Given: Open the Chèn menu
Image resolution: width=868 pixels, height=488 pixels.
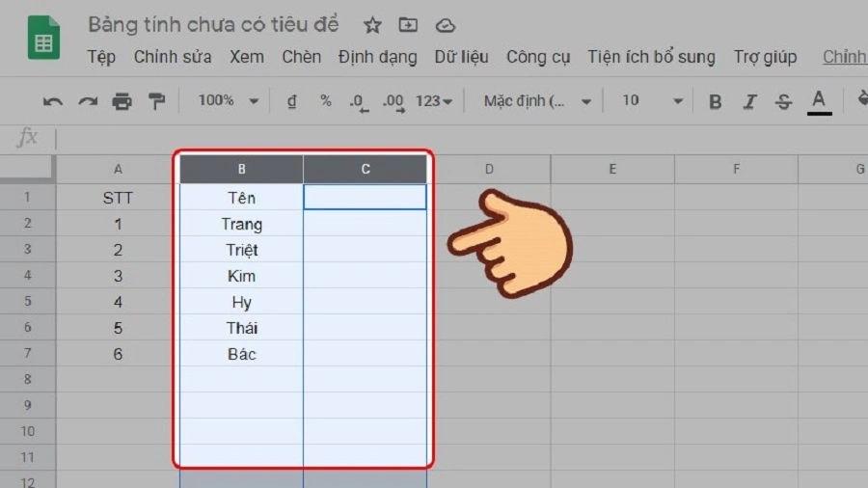Looking at the screenshot, I should pyautogui.click(x=302, y=57).
